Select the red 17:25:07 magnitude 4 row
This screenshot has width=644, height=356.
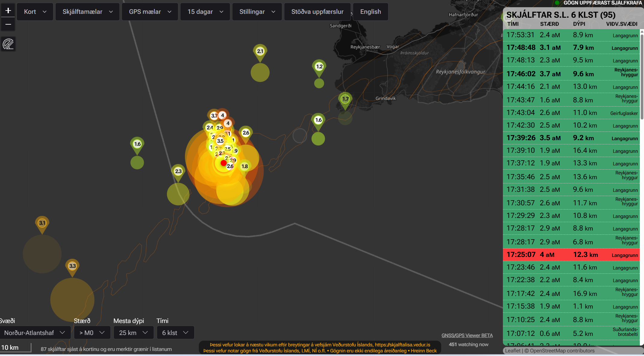coord(571,255)
